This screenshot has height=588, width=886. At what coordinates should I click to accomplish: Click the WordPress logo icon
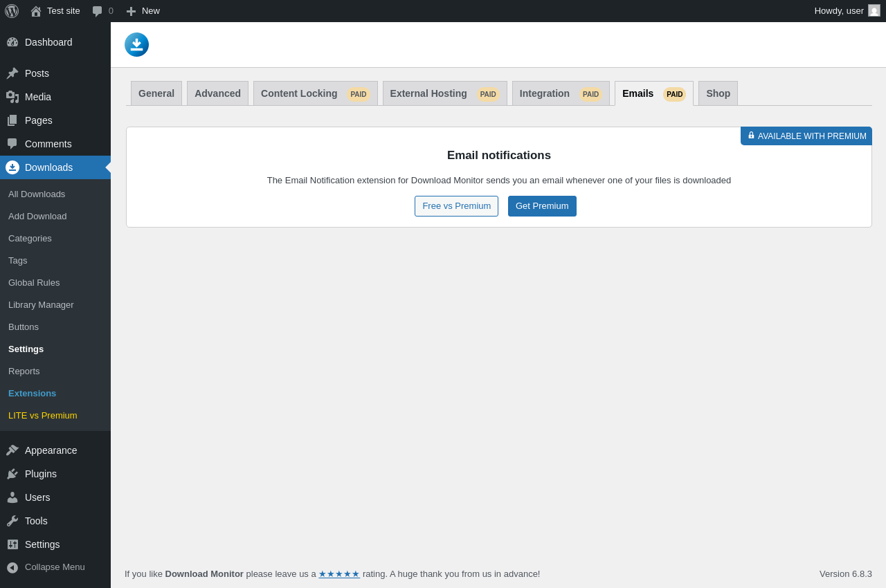point(12,11)
